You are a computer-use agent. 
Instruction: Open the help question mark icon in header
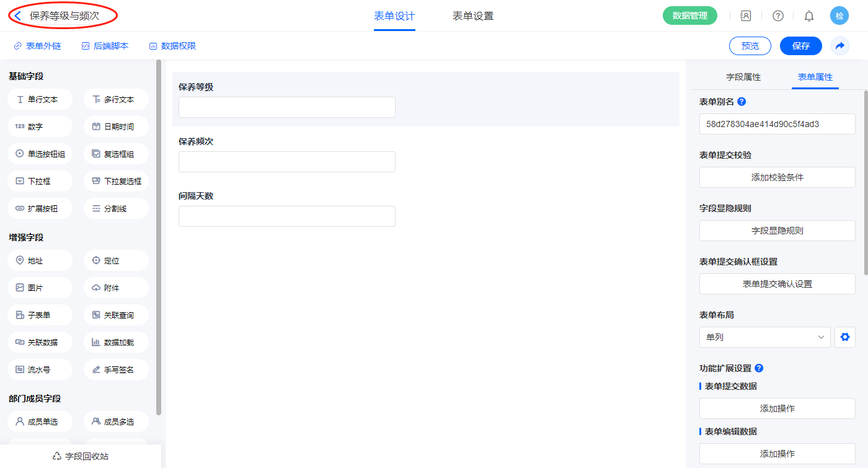click(x=777, y=16)
